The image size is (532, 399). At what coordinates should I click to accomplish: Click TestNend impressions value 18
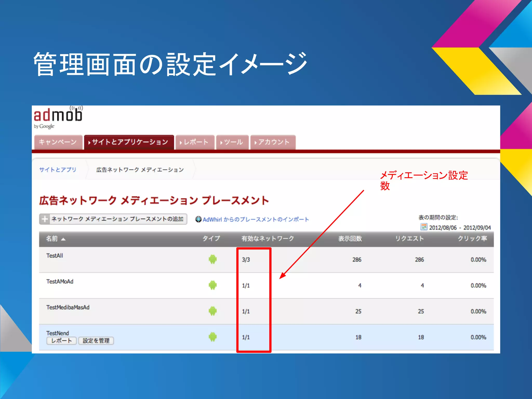click(x=358, y=337)
